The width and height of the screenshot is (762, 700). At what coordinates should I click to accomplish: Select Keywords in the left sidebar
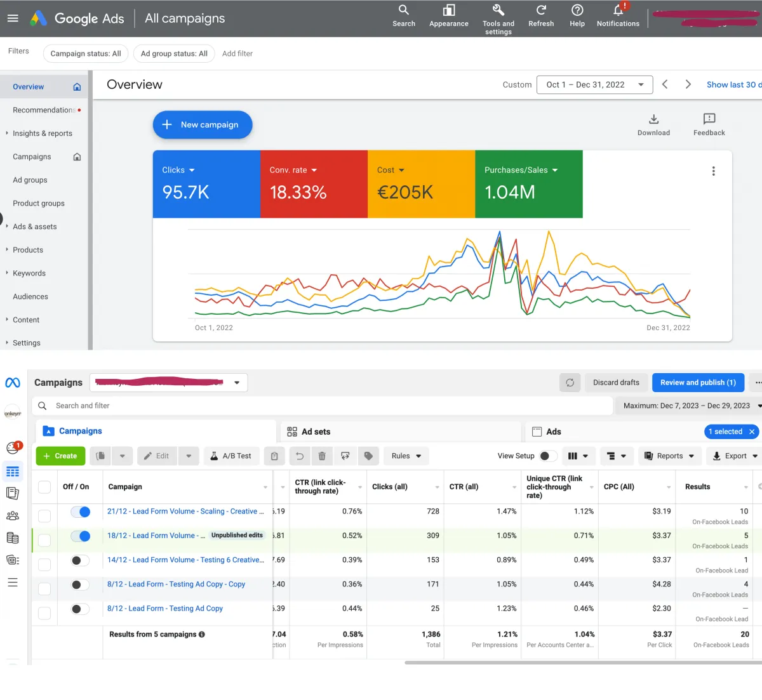pyautogui.click(x=29, y=274)
